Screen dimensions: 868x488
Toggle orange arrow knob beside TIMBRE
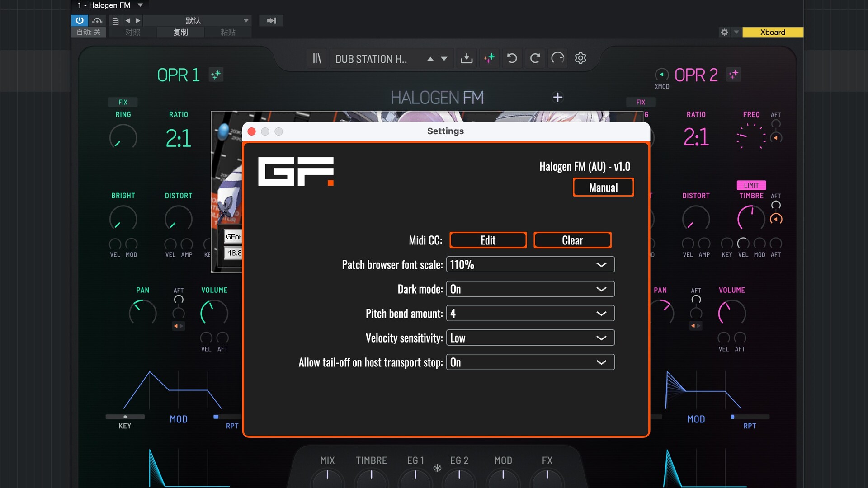point(776,219)
